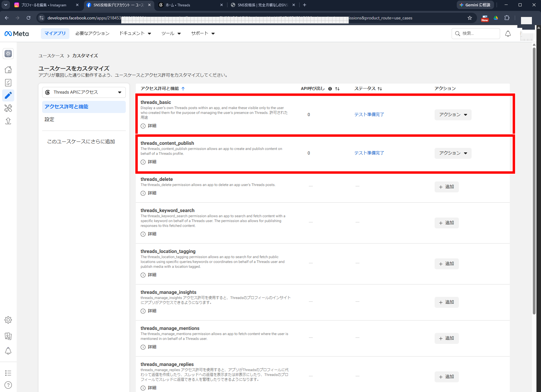Expand the ツール menu
This screenshot has width=541, height=392.
[171, 33]
